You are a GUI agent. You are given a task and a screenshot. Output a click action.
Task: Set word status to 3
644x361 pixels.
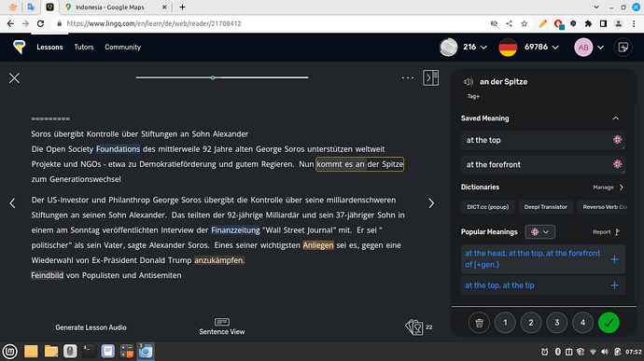(556, 323)
